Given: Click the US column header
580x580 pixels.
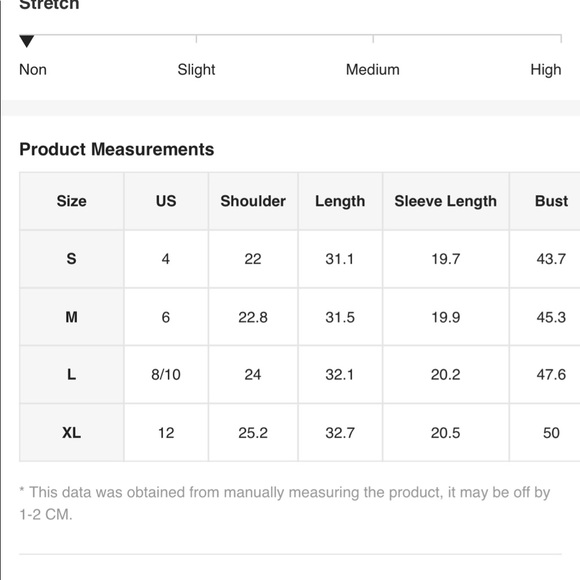Looking at the screenshot, I should pos(166,201).
